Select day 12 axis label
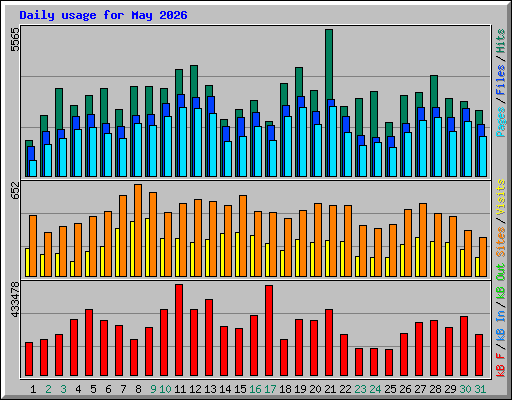512x400 pixels. (x=195, y=389)
